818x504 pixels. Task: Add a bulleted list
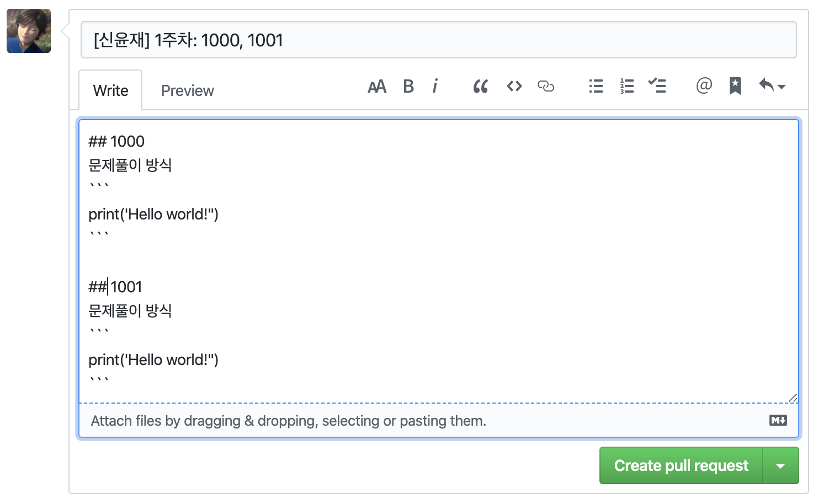[596, 86]
